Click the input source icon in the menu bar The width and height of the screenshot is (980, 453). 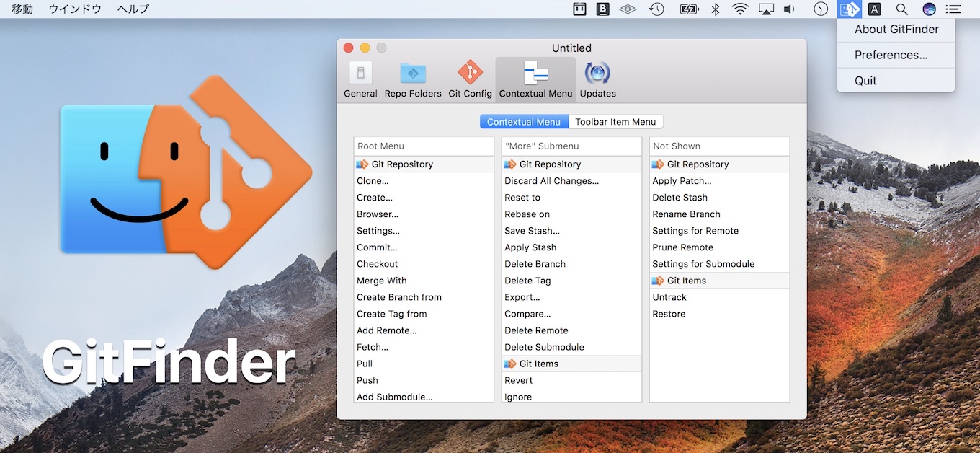pyautogui.click(x=874, y=9)
